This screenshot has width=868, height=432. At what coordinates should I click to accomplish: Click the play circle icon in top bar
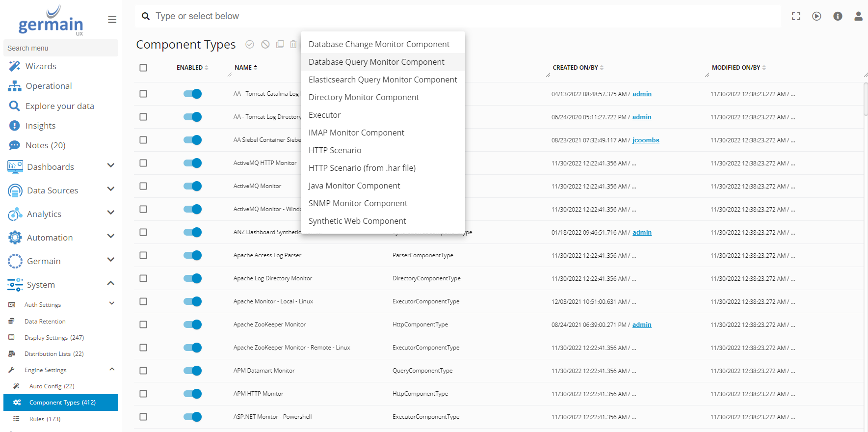coord(816,16)
